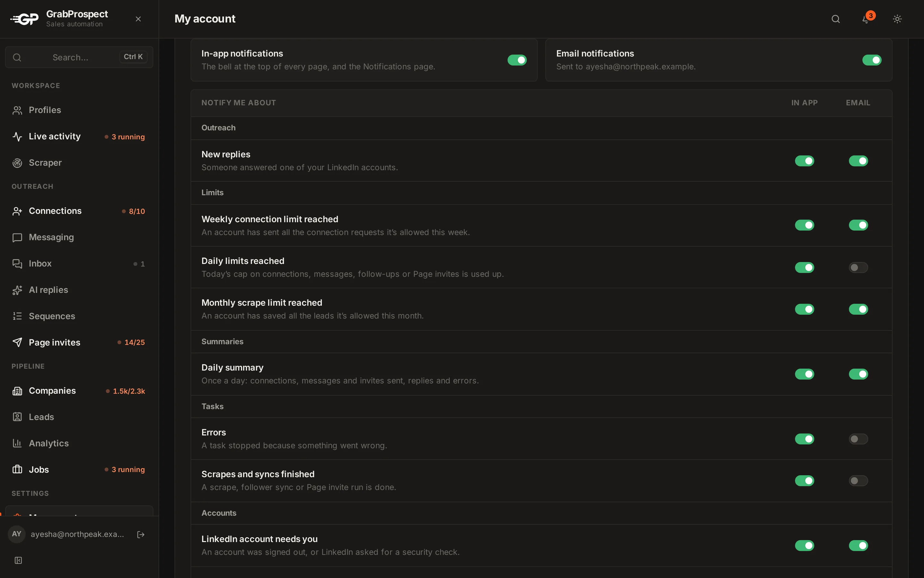Navigate to Companies
The height and width of the screenshot is (578, 924).
pyautogui.click(x=79, y=391)
